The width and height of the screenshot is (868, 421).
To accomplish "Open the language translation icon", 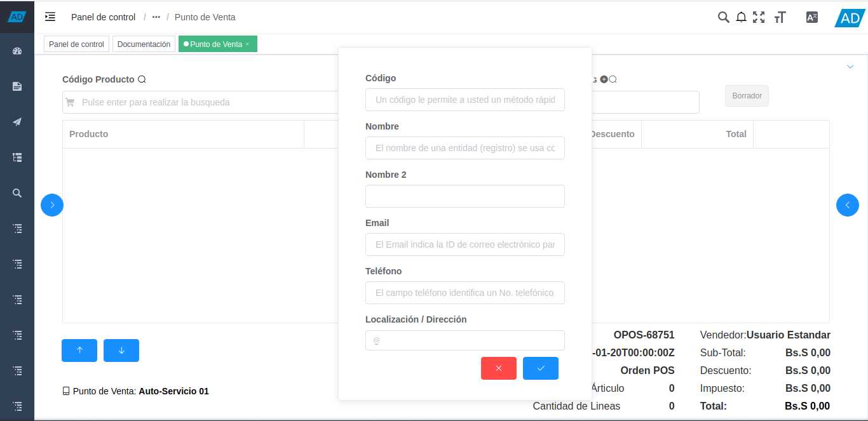I will point(811,17).
